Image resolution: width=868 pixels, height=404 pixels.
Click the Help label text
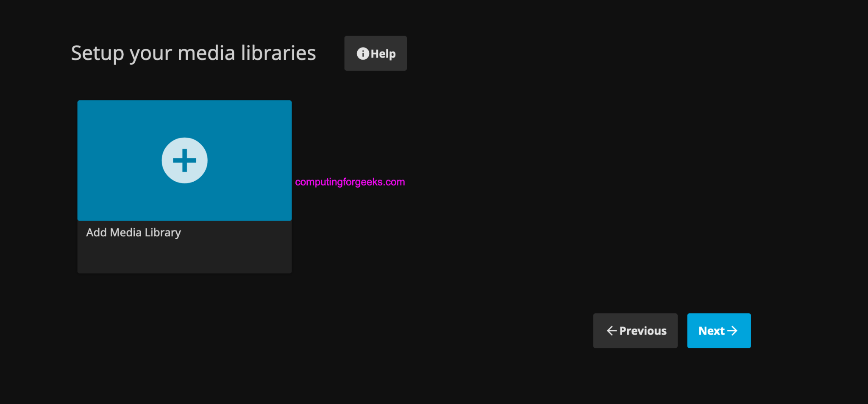coord(383,53)
